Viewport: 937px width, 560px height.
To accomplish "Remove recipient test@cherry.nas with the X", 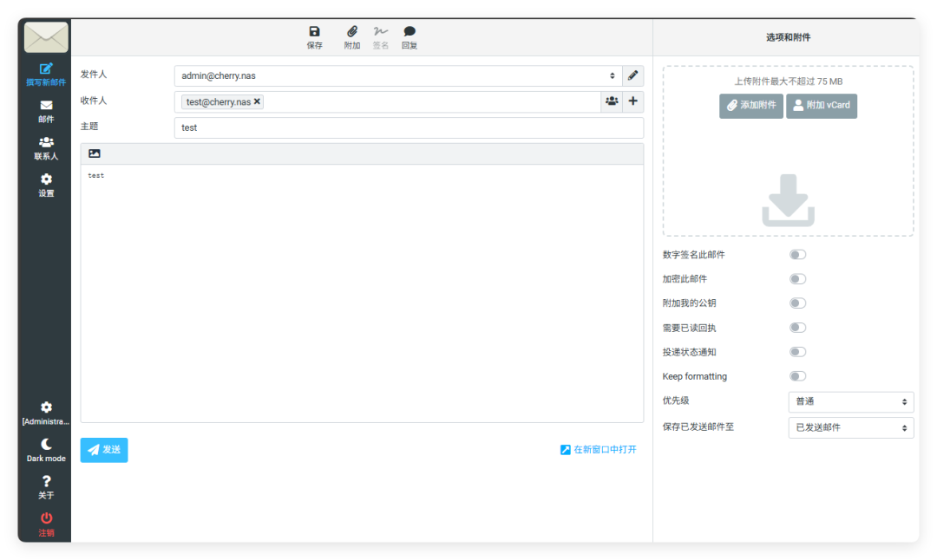I will [257, 101].
